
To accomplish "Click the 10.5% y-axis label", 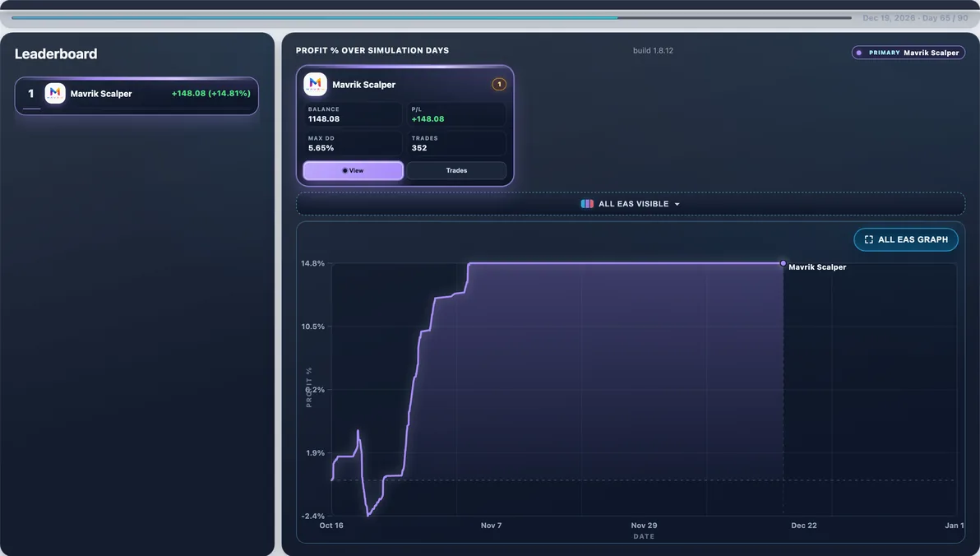I will pos(312,327).
